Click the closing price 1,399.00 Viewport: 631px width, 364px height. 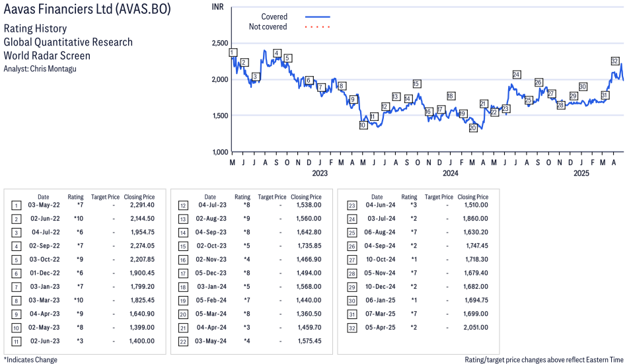click(142, 328)
